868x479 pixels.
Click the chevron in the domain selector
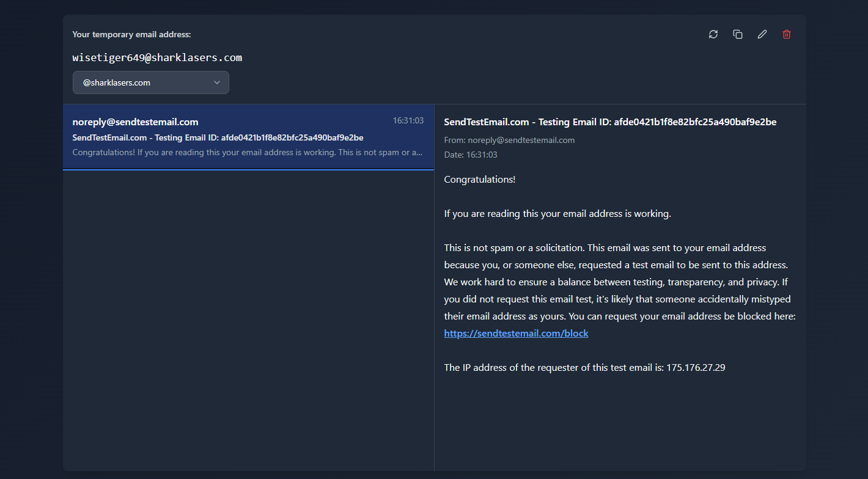pyautogui.click(x=217, y=82)
